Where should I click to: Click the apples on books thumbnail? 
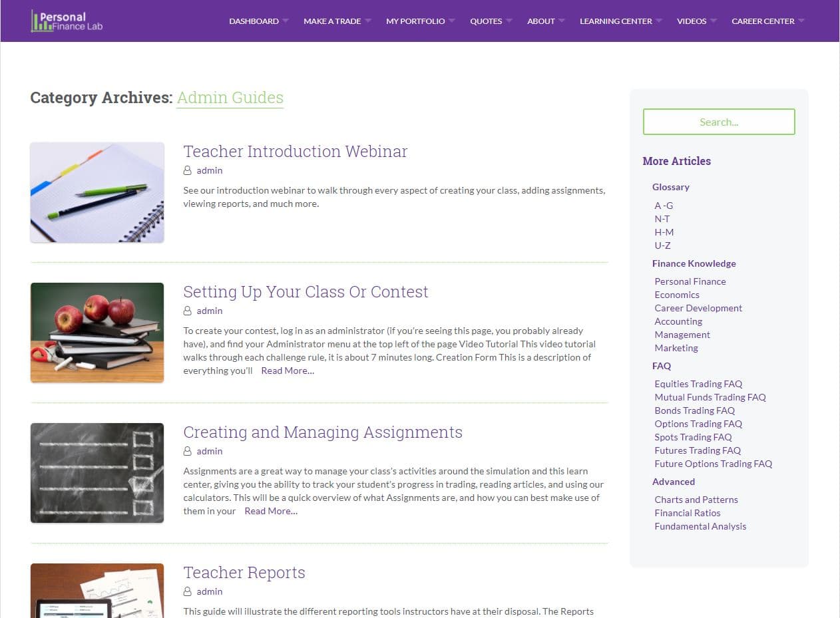point(97,333)
